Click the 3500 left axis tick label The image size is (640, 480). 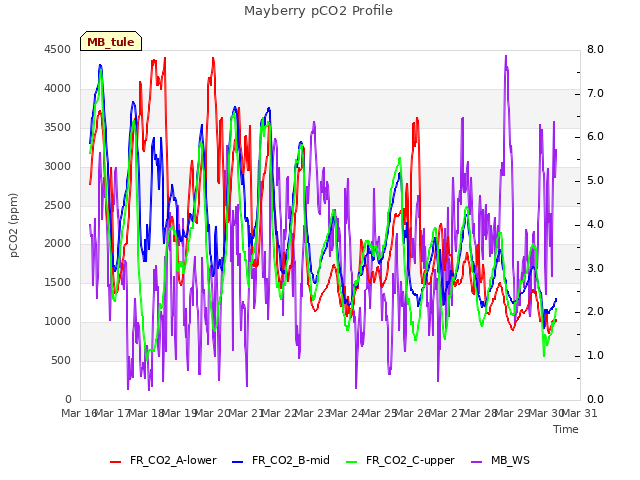click(x=58, y=127)
